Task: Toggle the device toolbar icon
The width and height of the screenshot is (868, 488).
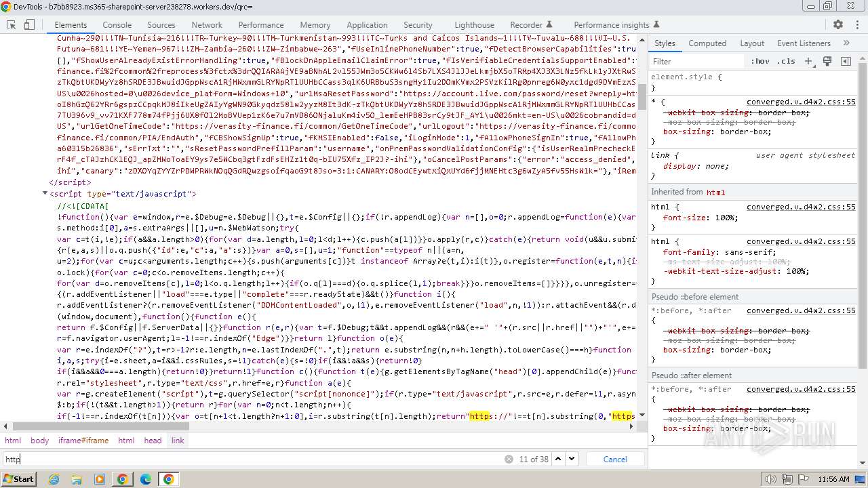Action: 29,24
